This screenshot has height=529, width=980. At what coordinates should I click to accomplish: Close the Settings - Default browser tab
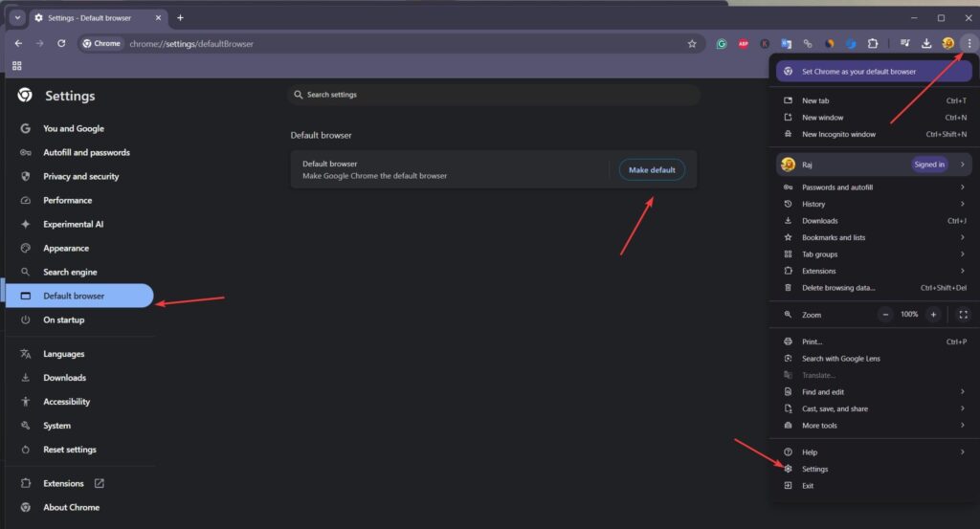point(158,17)
